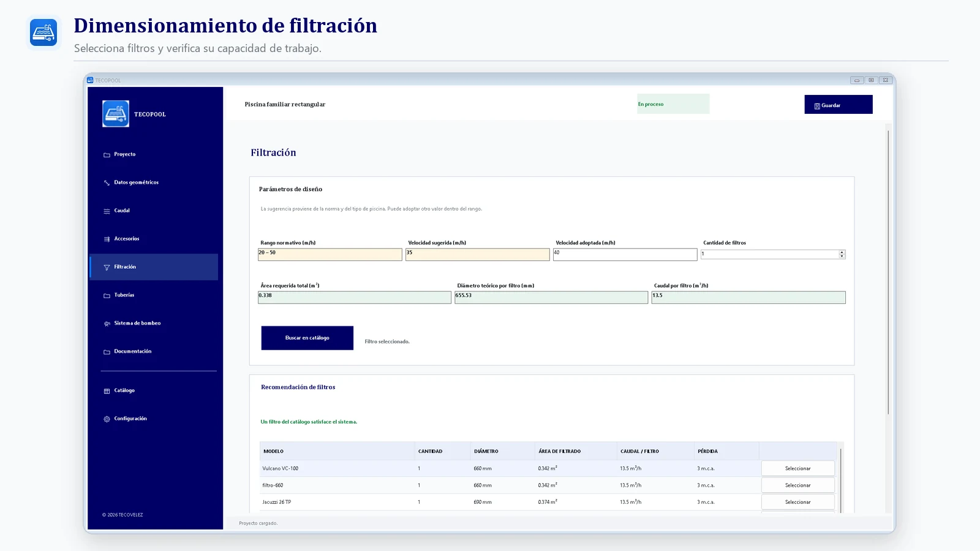
Task: Click the Caudal por filtro field
Action: (748, 297)
